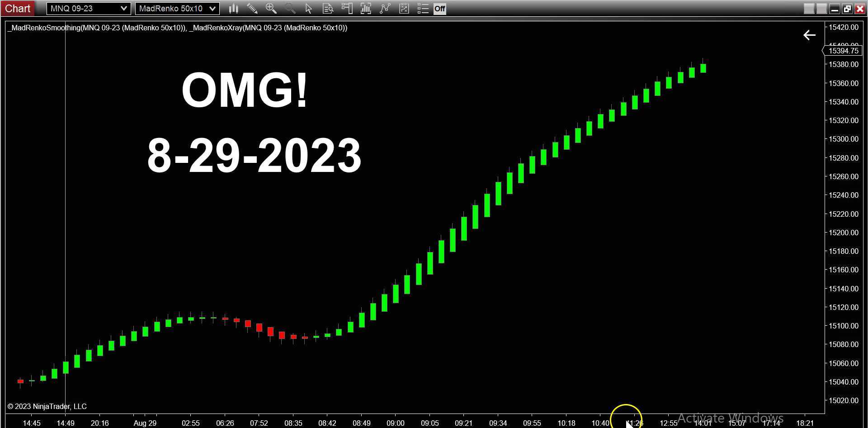Viewport: 868px width, 428px height.
Task: Open the Strategies icon on the toolbar
Action: coord(385,8)
